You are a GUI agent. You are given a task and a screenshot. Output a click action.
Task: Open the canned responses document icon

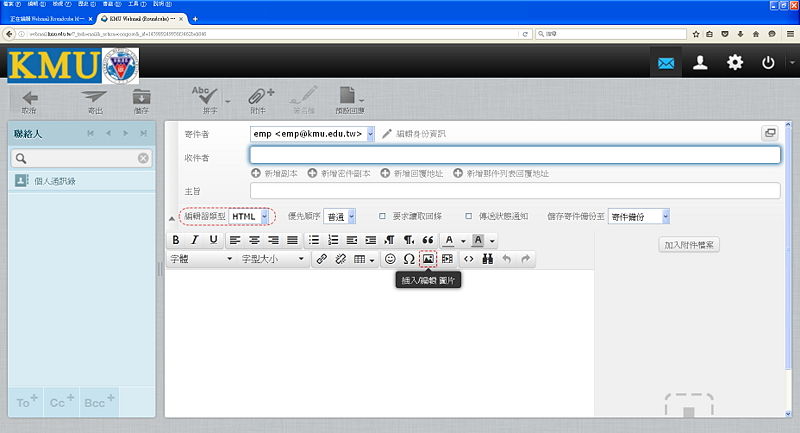[x=347, y=95]
